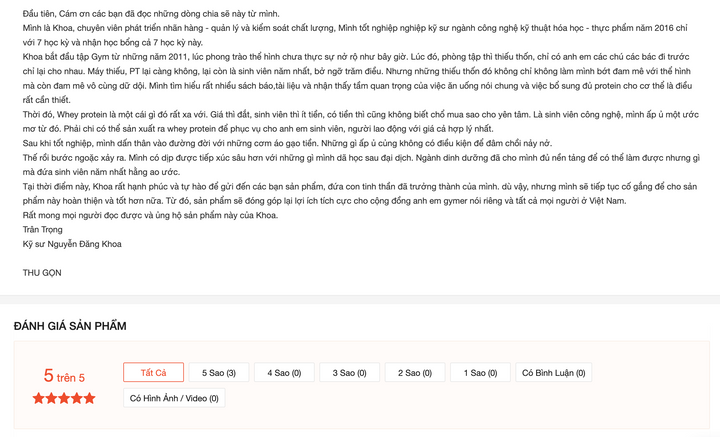Click line starting 'Đầu tiên, Cám ơn các bạn'
Viewport: 720px width, 437px height.
point(151,14)
